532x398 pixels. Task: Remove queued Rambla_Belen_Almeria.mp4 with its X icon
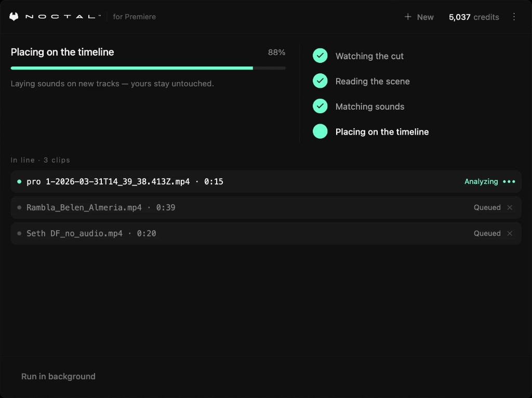click(x=510, y=207)
